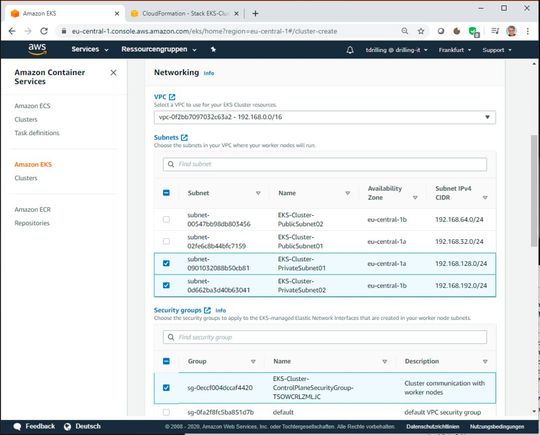This screenshot has width=540, height=435.
Task: Open the Nutzungsbedingungen link
Action: 497,427
